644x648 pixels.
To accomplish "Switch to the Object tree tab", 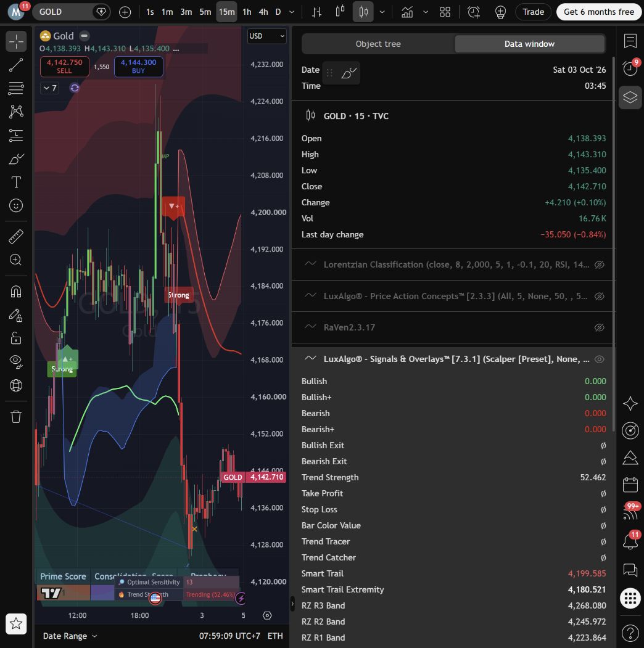I will pos(378,44).
